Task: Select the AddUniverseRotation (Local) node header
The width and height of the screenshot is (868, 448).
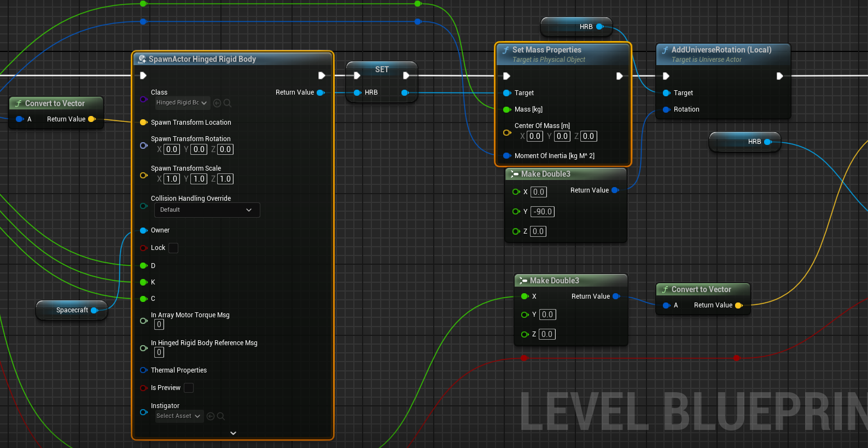Action: coord(721,50)
